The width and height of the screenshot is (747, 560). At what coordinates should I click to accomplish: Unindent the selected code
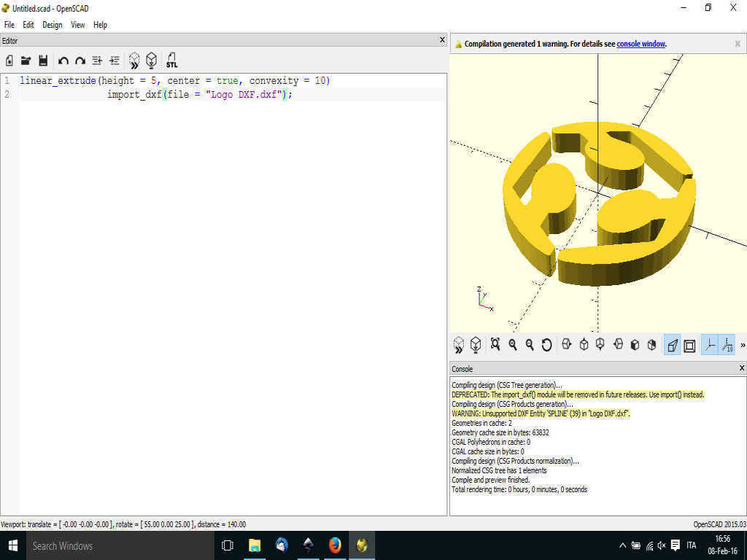tap(97, 61)
